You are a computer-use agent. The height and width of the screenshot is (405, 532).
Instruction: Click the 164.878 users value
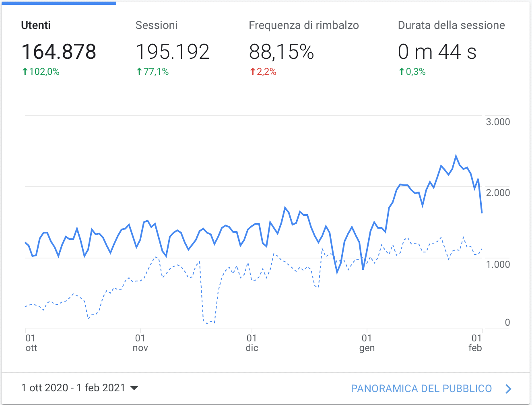[x=59, y=52]
